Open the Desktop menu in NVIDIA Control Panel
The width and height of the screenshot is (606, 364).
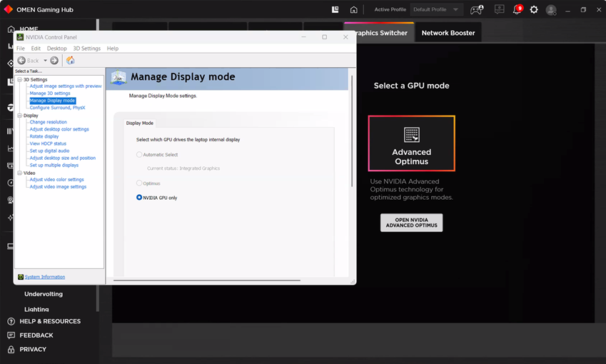tap(57, 49)
